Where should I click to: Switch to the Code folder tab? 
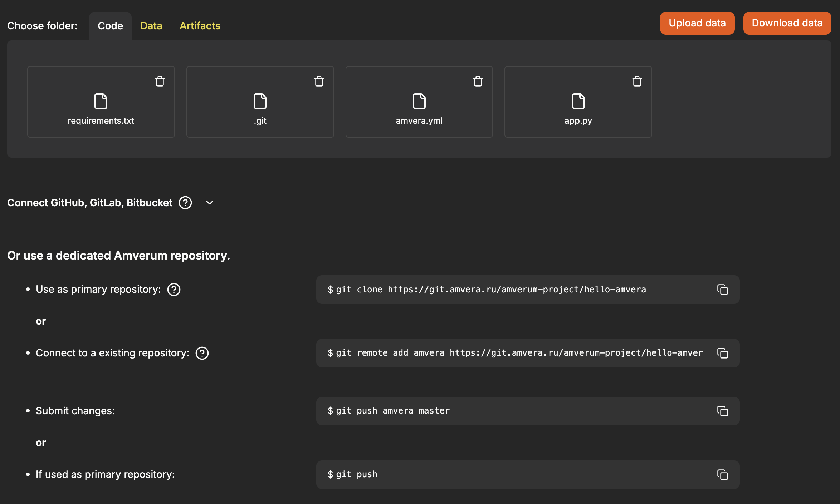coord(110,26)
